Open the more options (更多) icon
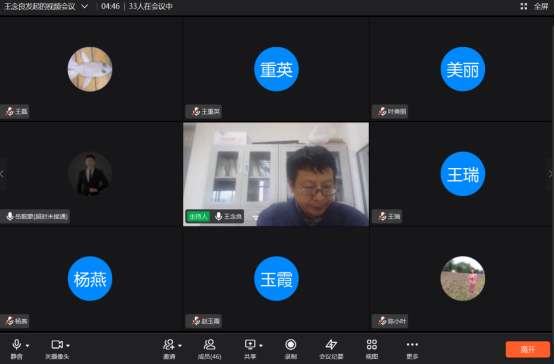555x364 pixels. tap(412, 349)
